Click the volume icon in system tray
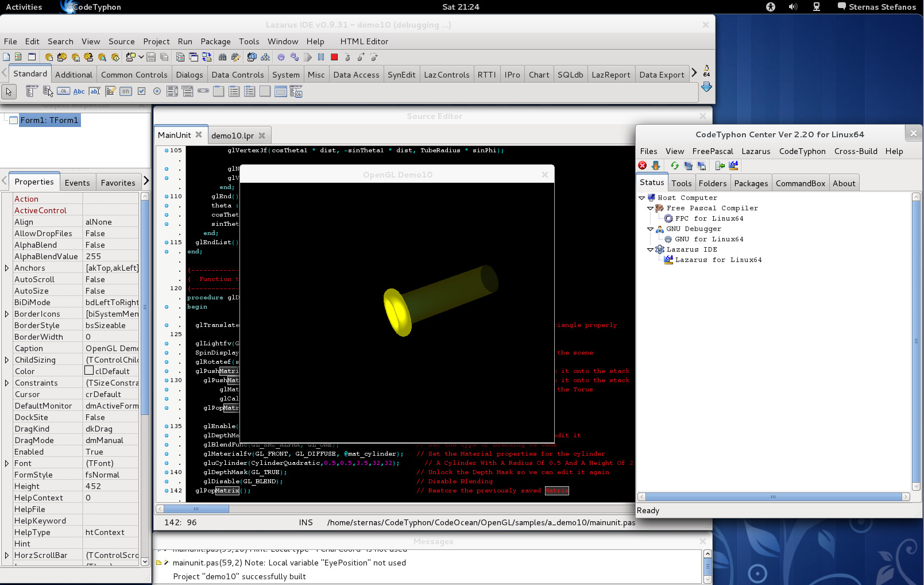This screenshot has height=585, width=924. 793,7
